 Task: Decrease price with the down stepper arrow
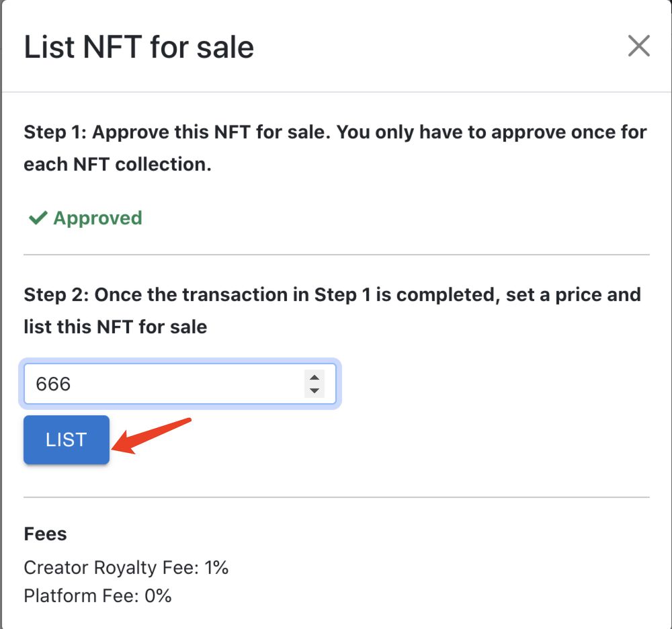[314, 391]
